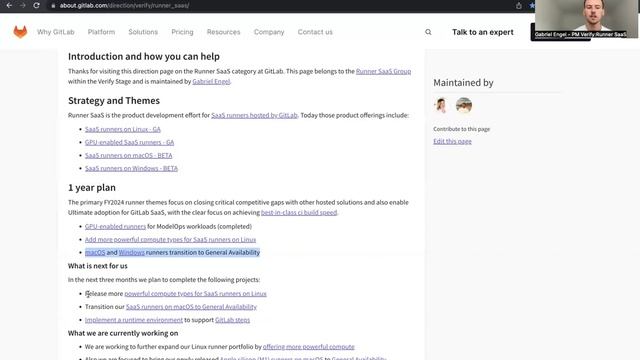This screenshot has height=360, width=640.
Task: Reload the page with the refresh icon
Action: pos(36,5)
